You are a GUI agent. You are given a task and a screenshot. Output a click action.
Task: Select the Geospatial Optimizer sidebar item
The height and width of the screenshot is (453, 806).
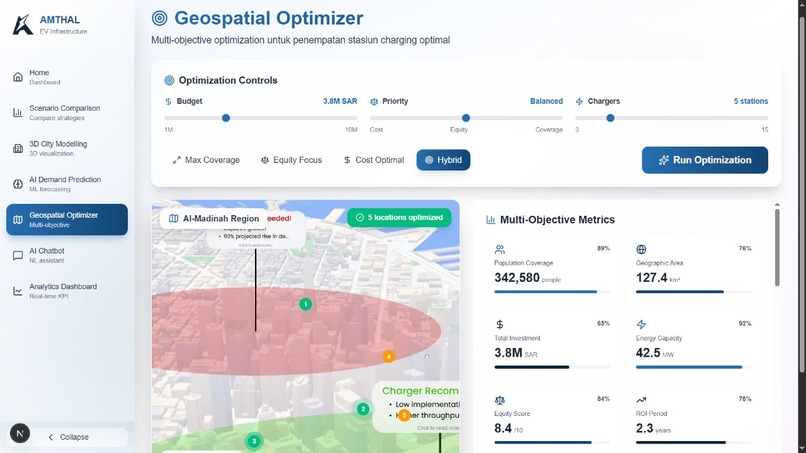67,220
